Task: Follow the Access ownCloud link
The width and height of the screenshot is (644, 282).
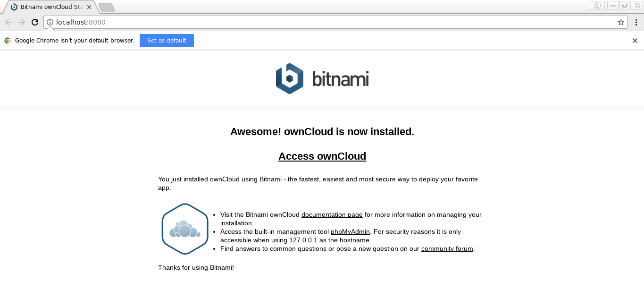Action: (322, 156)
